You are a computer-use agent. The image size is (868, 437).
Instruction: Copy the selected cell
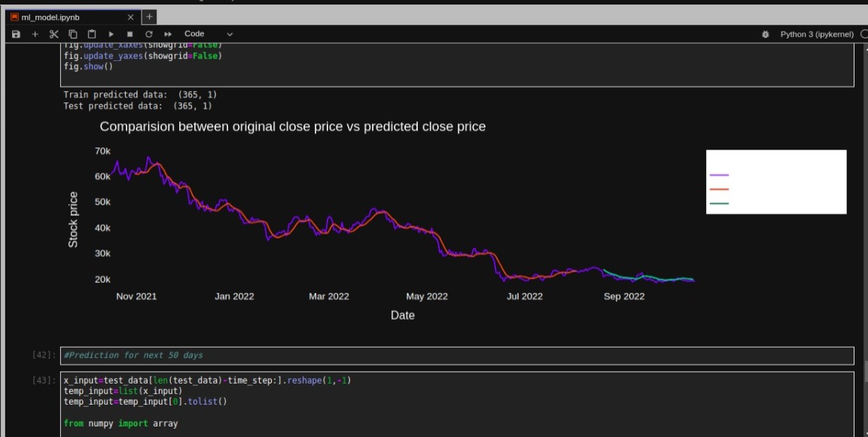click(73, 35)
